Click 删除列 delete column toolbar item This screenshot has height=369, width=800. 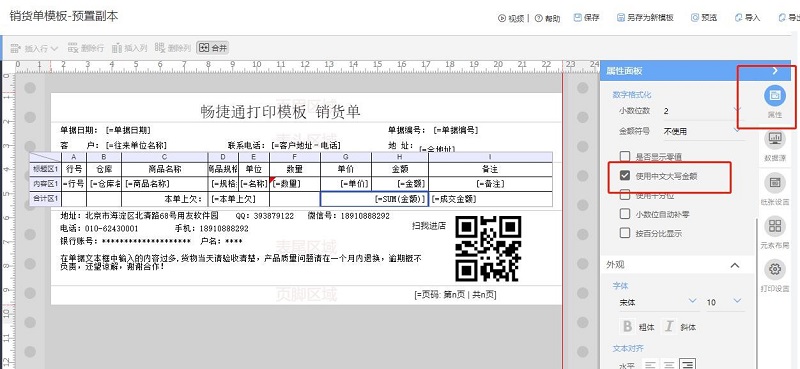pos(172,48)
